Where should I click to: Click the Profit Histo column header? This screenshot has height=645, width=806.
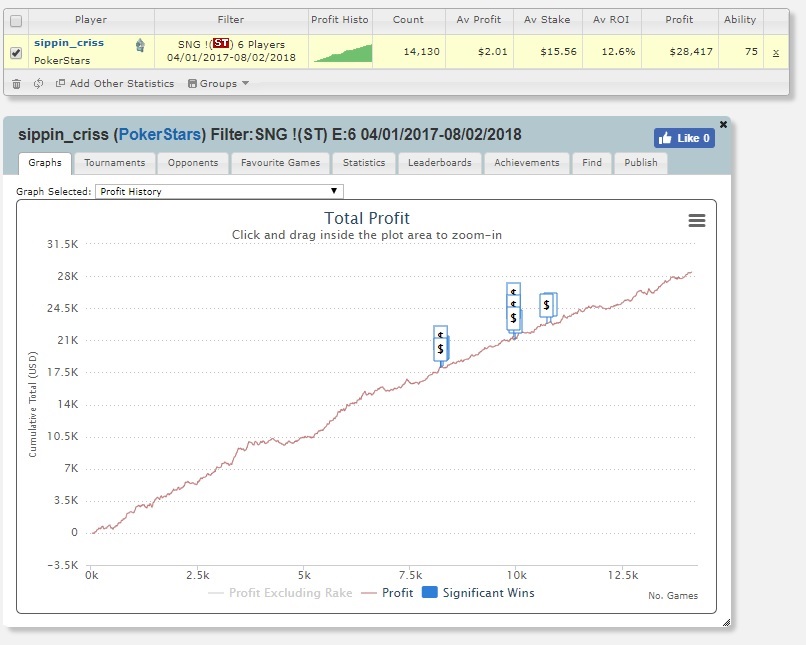(340, 20)
